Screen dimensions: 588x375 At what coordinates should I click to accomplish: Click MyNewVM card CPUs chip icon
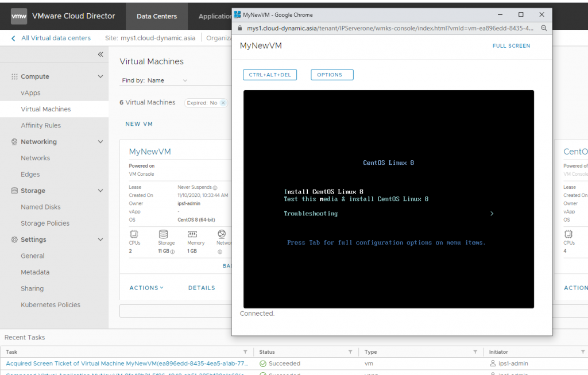point(134,234)
